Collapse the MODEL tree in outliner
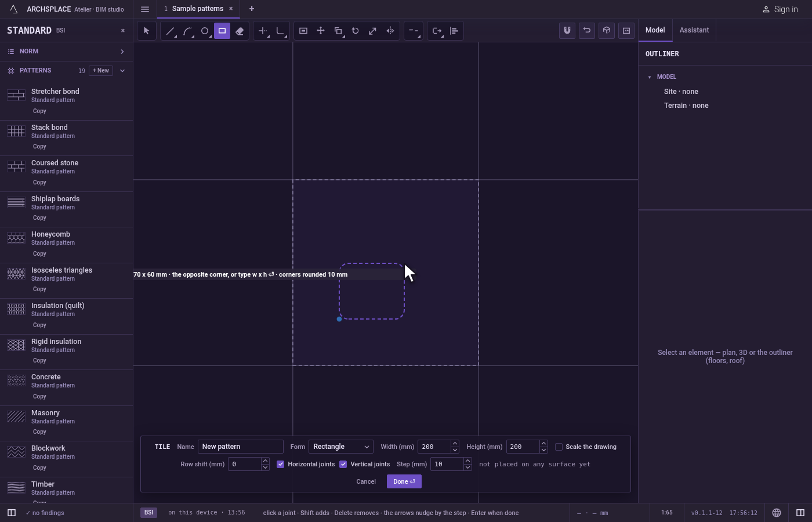Image resolution: width=812 pixels, height=522 pixels. tap(650, 77)
